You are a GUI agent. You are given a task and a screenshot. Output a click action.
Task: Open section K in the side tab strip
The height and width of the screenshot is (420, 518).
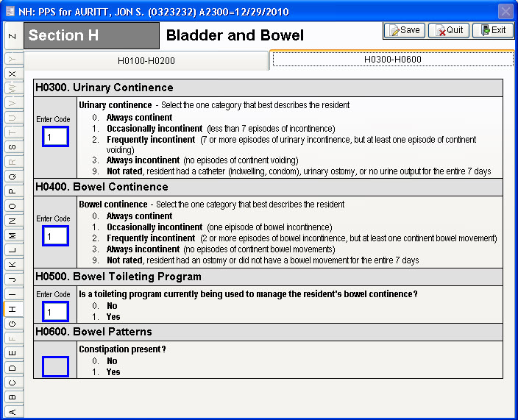tap(13, 265)
